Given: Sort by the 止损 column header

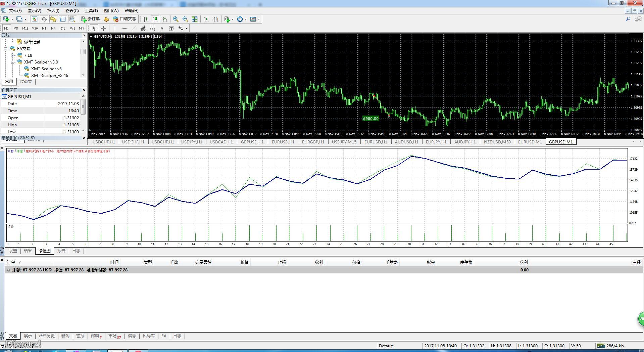Looking at the screenshot, I should 282,262.
